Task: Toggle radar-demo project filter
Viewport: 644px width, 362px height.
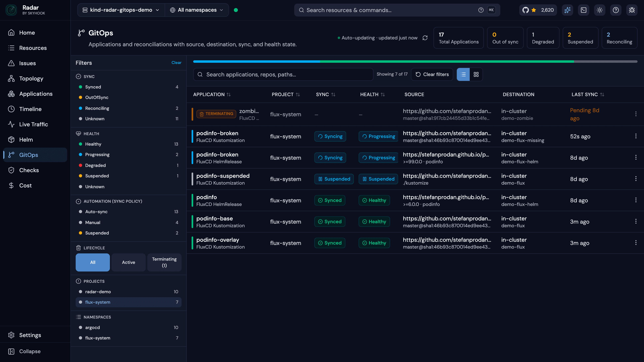Action: pos(129,292)
